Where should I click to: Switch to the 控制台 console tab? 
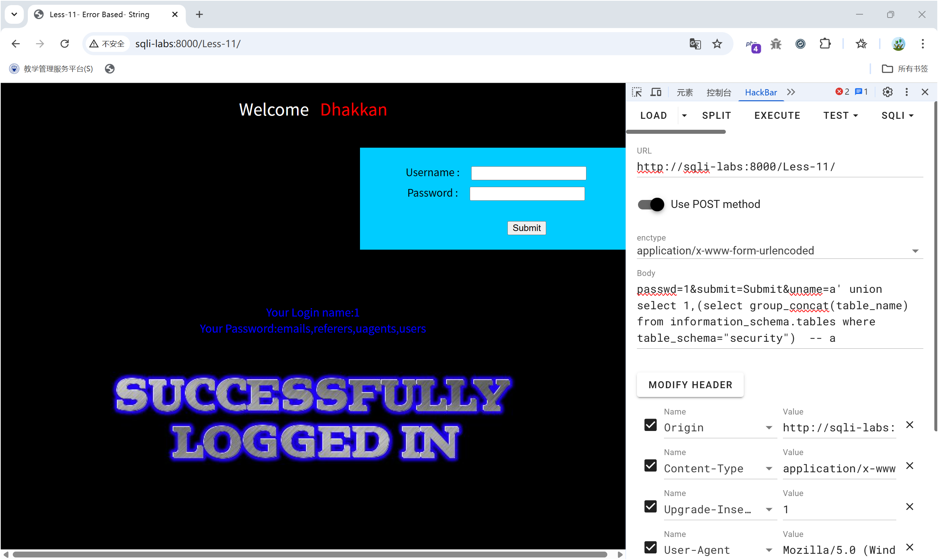[x=718, y=92]
